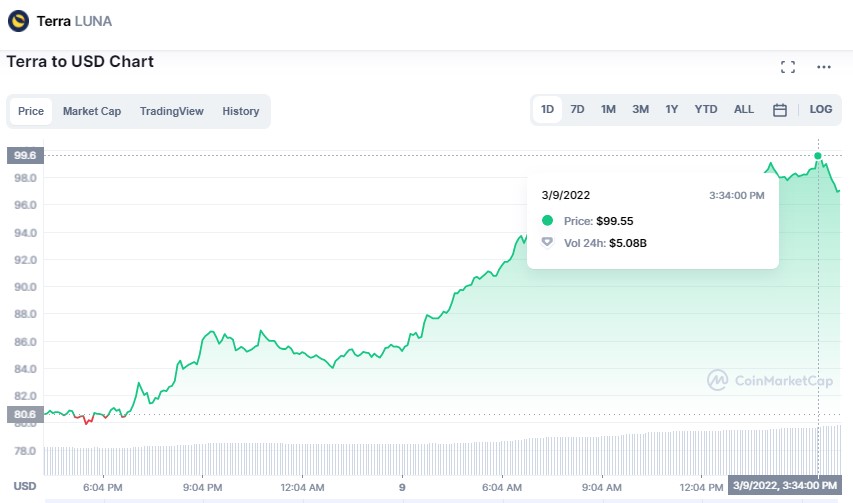
Task: Click the chart's highlighted peak price marker
Action: [818, 156]
